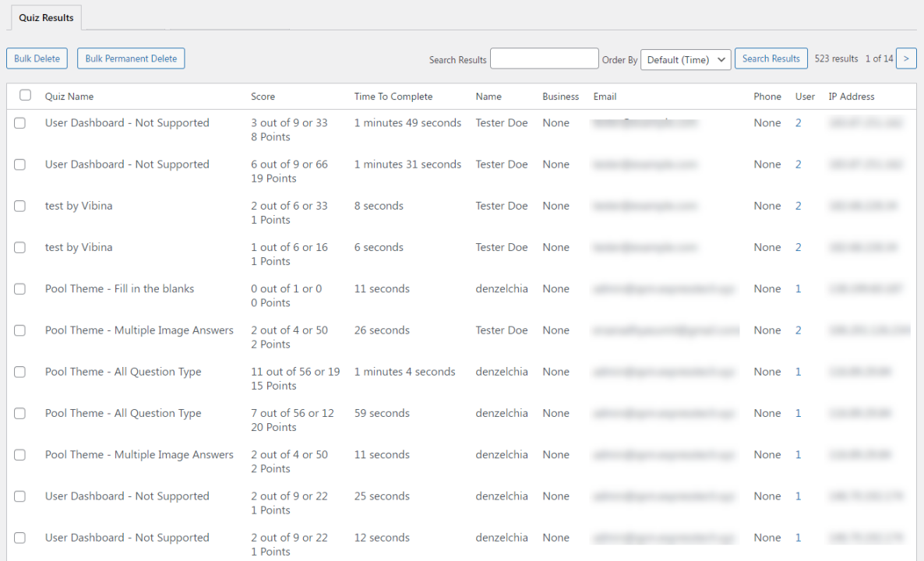
Task: Click the Bulk Permanent Delete button
Action: (131, 58)
